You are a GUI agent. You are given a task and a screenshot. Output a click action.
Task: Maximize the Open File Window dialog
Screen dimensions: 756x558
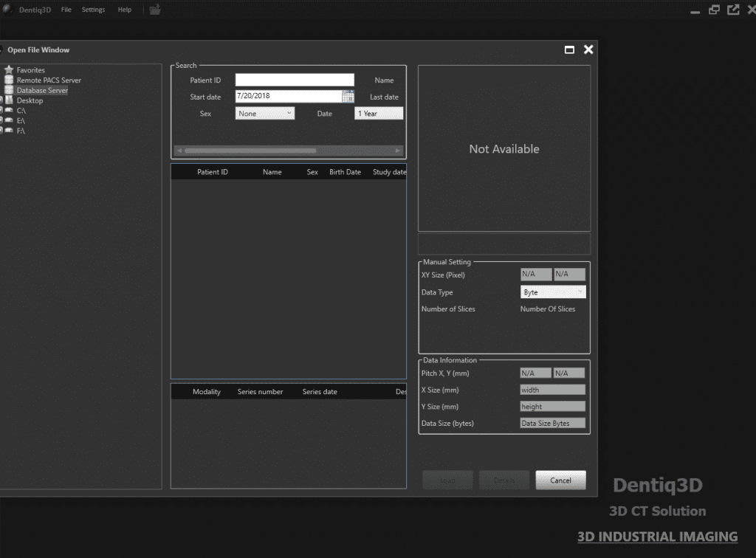[x=569, y=49]
